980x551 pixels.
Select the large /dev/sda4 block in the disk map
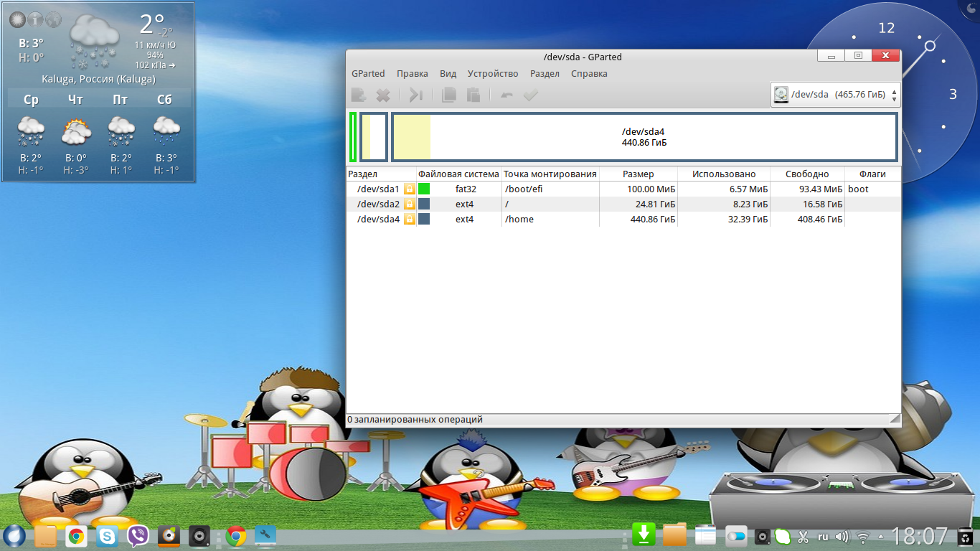644,137
